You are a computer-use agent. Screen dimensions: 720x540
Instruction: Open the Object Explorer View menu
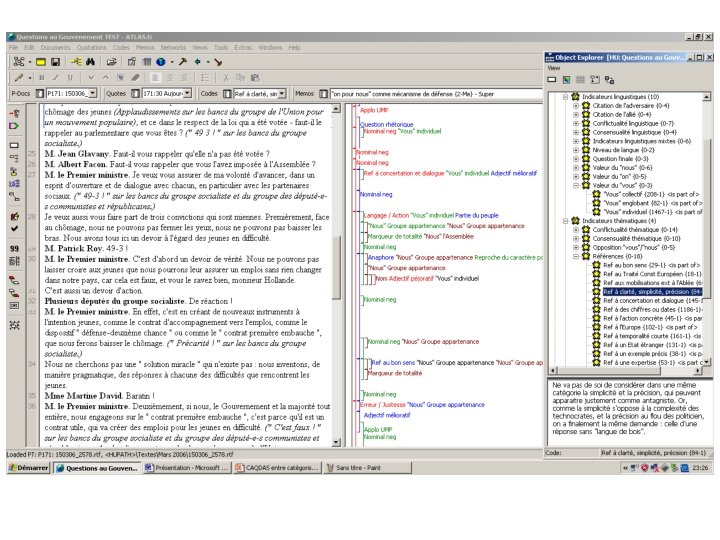coord(552,69)
